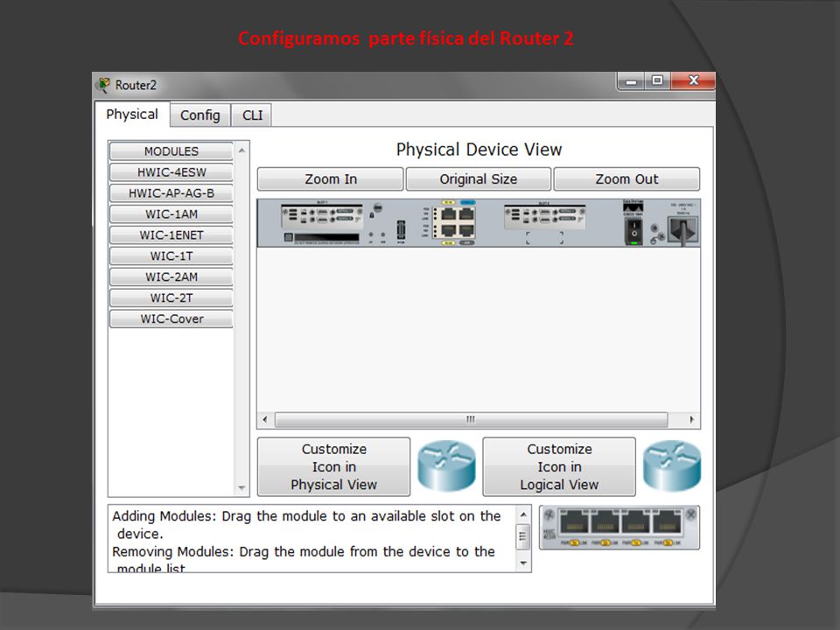The height and width of the screenshot is (630, 840).
Task: Click the 'Physical Device View' heading
Action: tap(479, 150)
